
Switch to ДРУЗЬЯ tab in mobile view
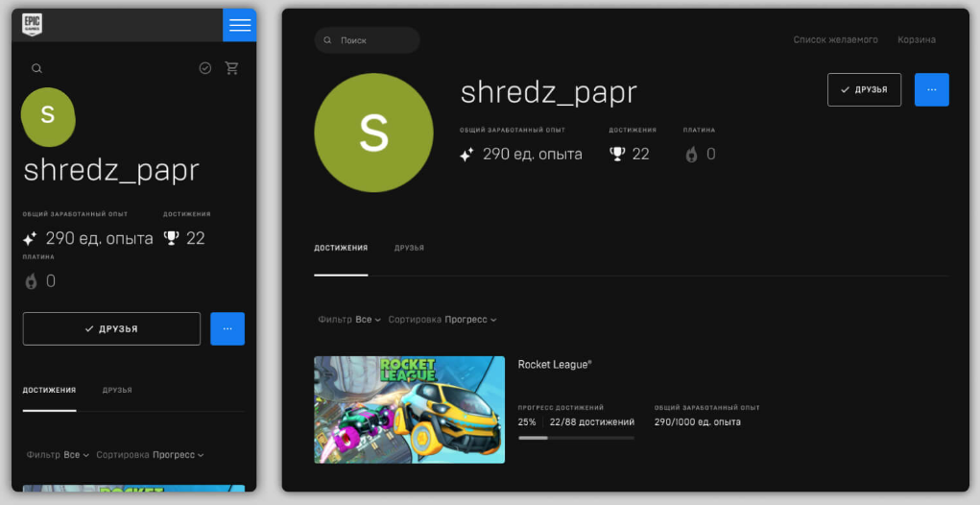coord(117,390)
